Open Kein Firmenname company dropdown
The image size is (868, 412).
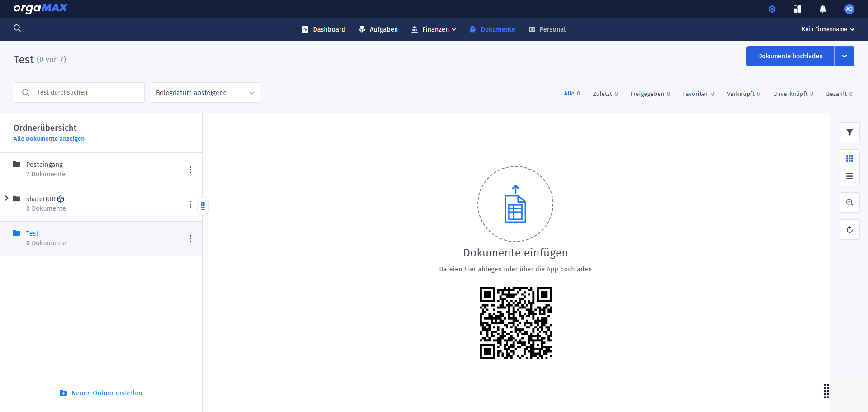(x=828, y=29)
